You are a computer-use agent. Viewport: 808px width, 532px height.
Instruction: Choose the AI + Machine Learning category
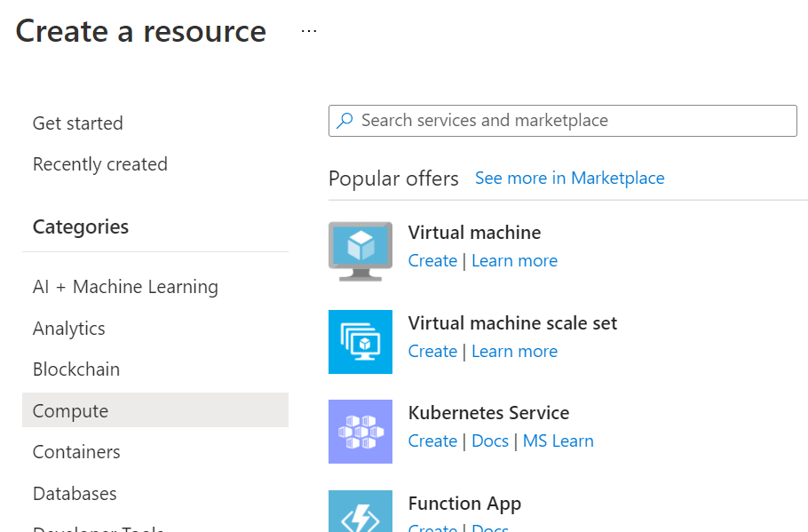pos(125,287)
